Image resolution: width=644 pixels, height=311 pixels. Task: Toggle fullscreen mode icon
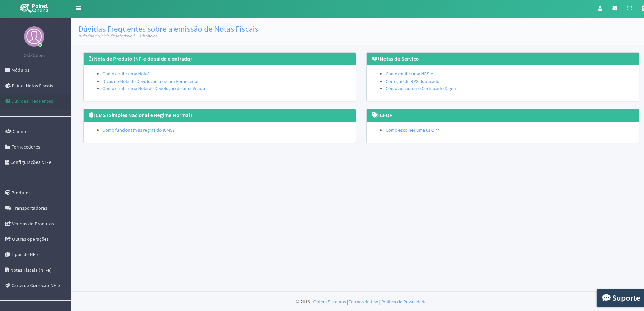click(629, 8)
